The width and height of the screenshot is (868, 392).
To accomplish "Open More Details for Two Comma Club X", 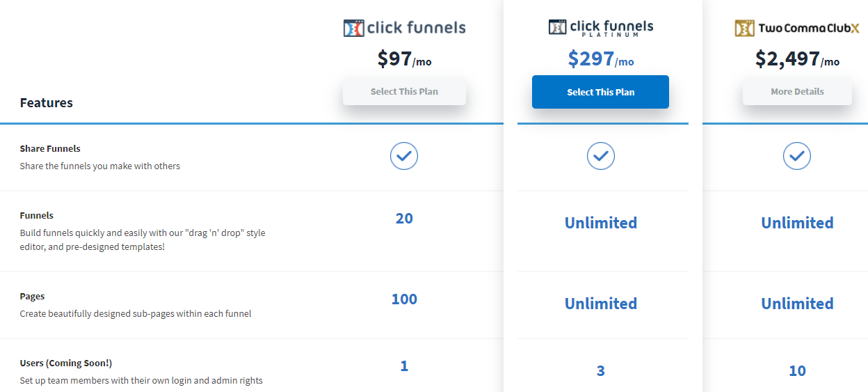I will tap(797, 91).
